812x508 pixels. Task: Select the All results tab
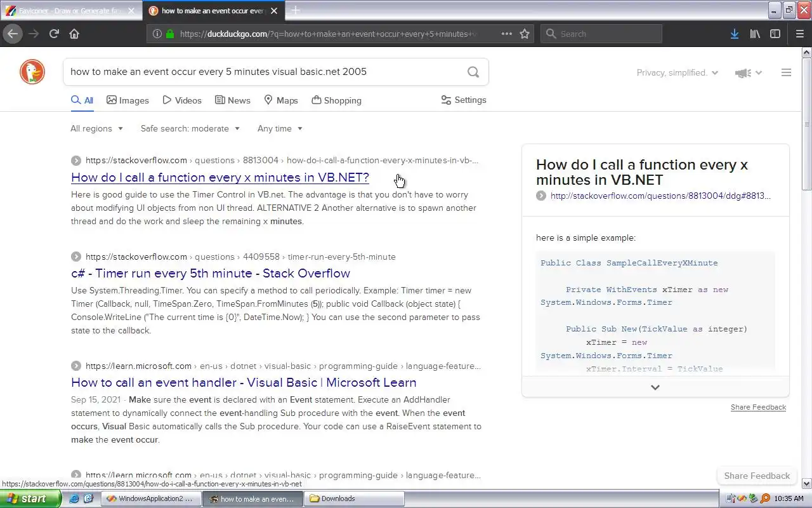(x=82, y=100)
